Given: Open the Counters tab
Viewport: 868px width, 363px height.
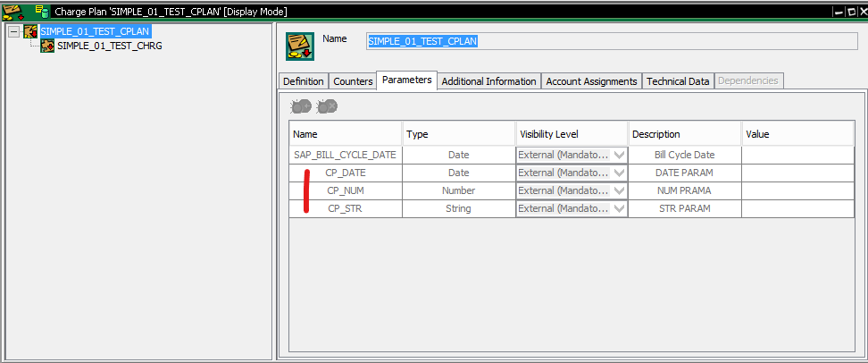Looking at the screenshot, I should tap(353, 81).
